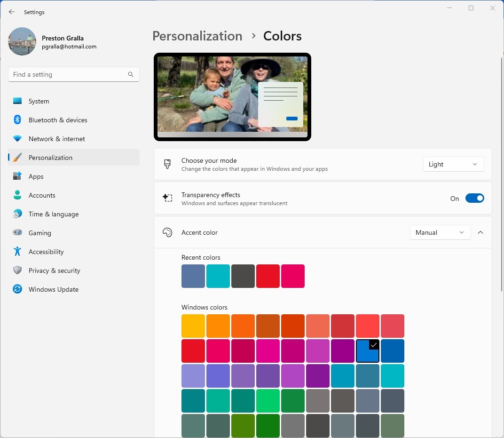This screenshot has height=438, width=504.
Task: Collapse the Accent color section chevron
Action: [x=480, y=232]
